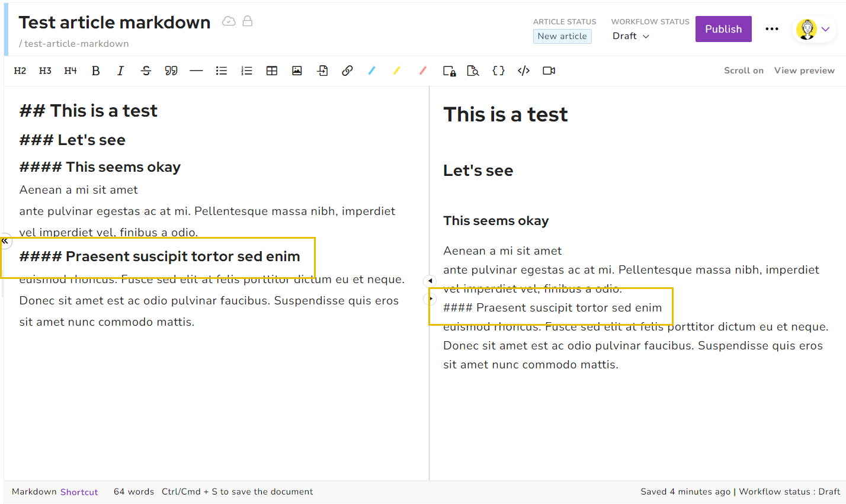Apply strikethrough formatting
Viewport: 846px width, 504px height.
tap(146, 71)
